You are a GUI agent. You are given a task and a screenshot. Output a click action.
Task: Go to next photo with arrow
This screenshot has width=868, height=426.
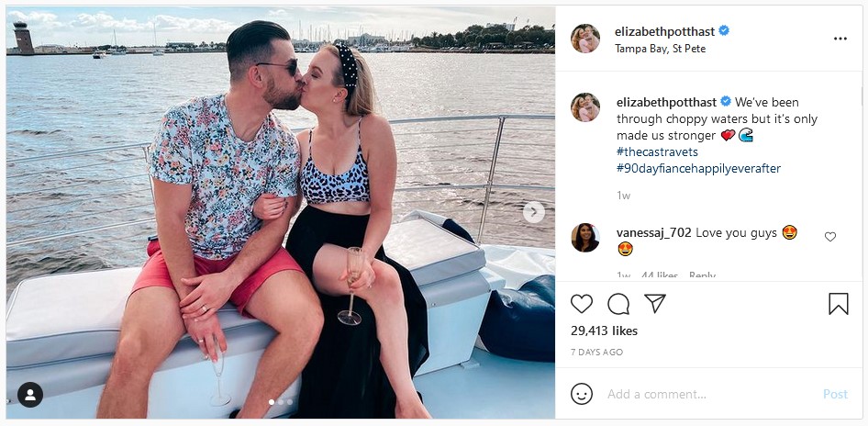[534, 211]
